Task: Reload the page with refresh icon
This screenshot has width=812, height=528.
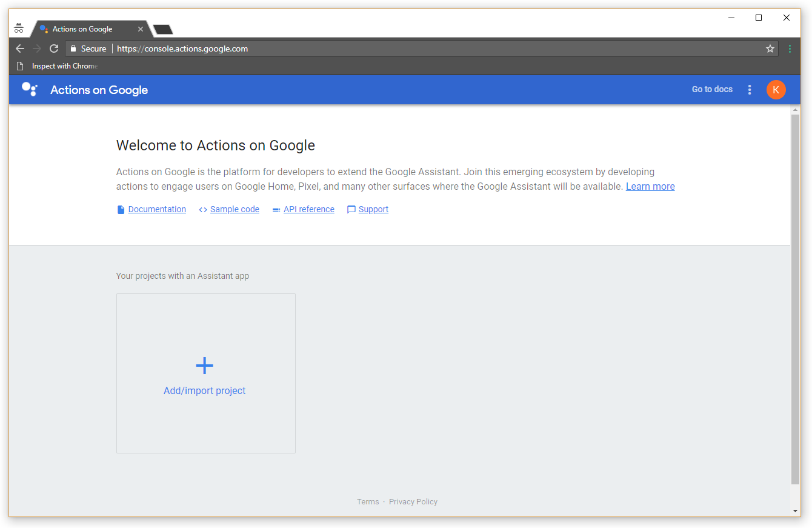Action: 54,48
